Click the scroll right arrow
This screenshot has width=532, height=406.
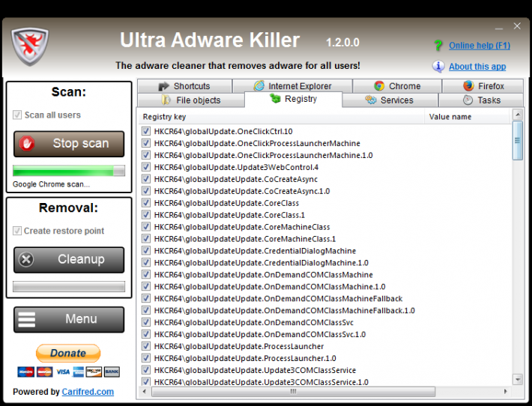[x=506, y=392]
